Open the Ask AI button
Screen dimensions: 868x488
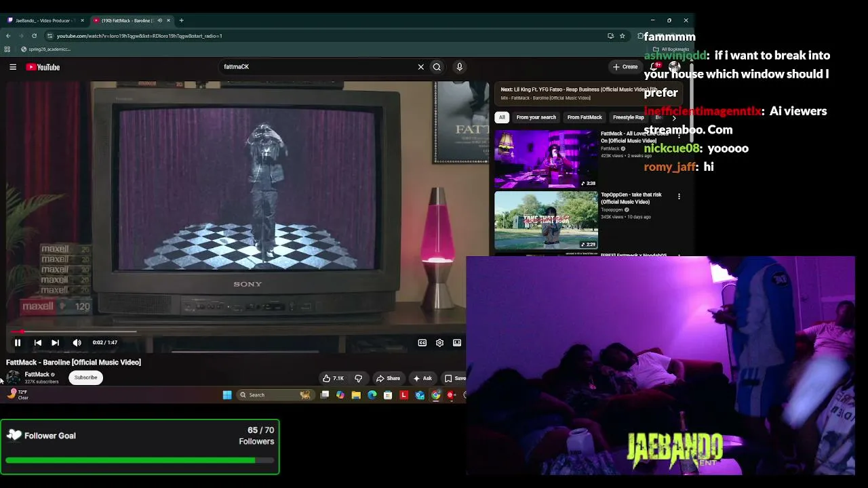click(422, 378)
